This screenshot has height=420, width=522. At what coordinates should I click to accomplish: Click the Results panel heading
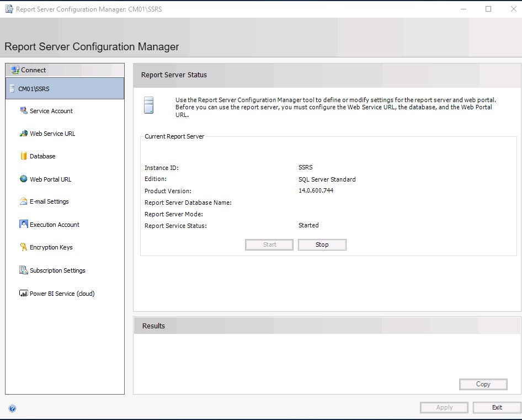(153, 326)
